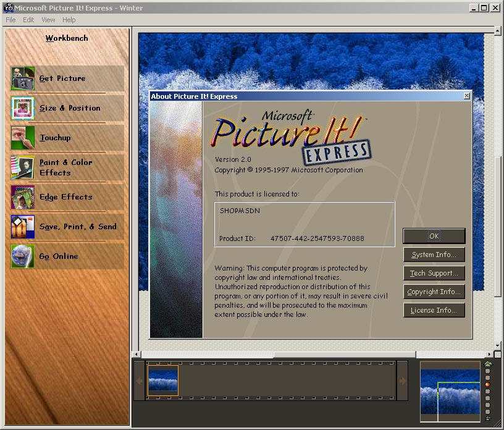Open the Get Picture camera icon

coord(22,78)
